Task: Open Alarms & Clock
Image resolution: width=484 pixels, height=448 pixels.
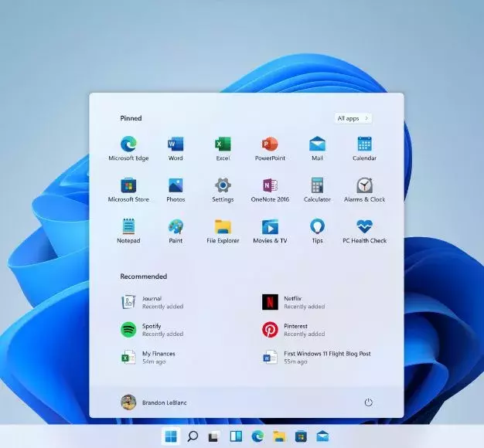Action: click(364, 189)
